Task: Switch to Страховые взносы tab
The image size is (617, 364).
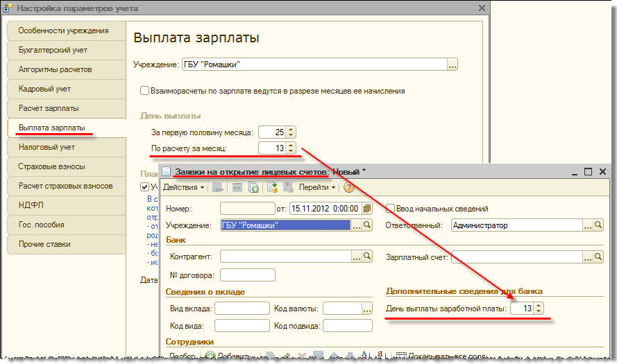Action: [67, 166]
